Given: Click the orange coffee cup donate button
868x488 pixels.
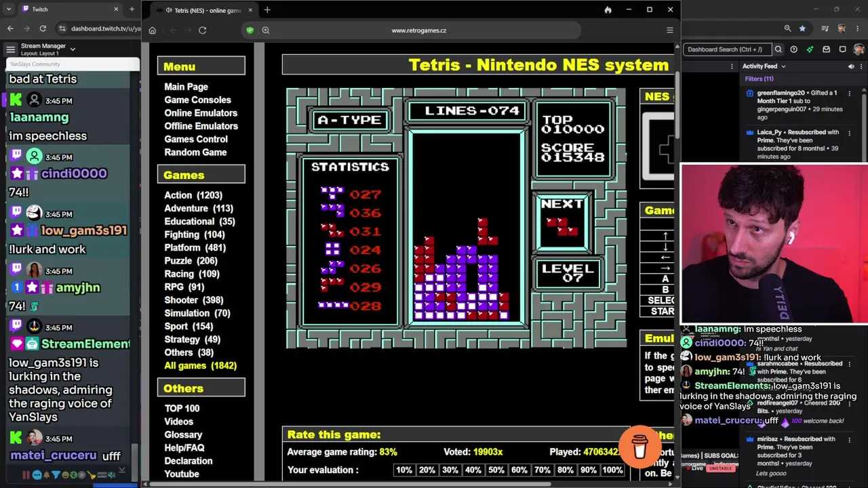Looking at the screenshot, I should coord(639,446).
